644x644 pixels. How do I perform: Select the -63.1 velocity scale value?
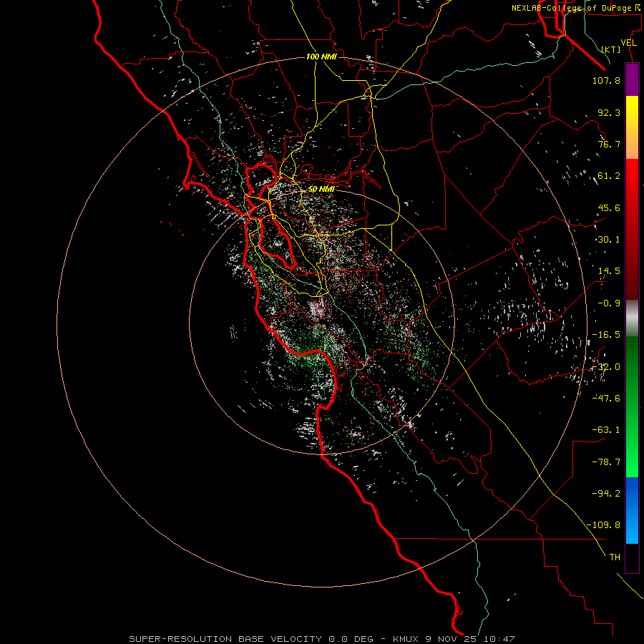click(x=606, y=430)
